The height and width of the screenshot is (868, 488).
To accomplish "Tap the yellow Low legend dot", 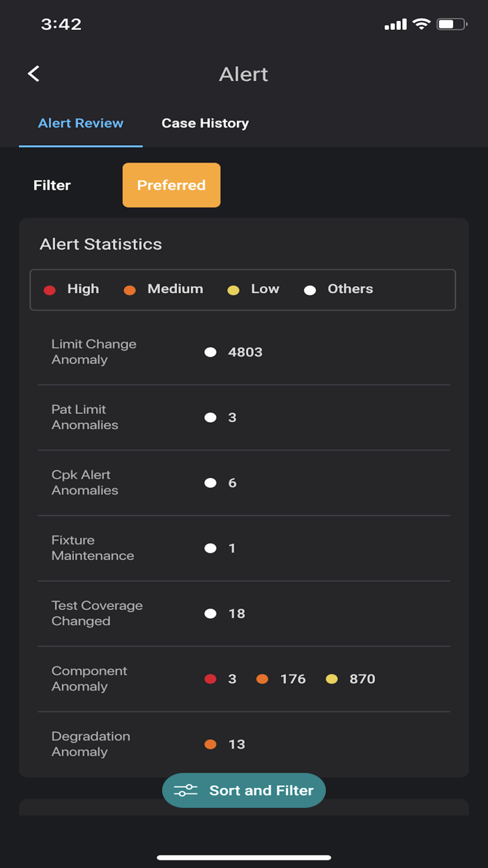I will (234, 290).
